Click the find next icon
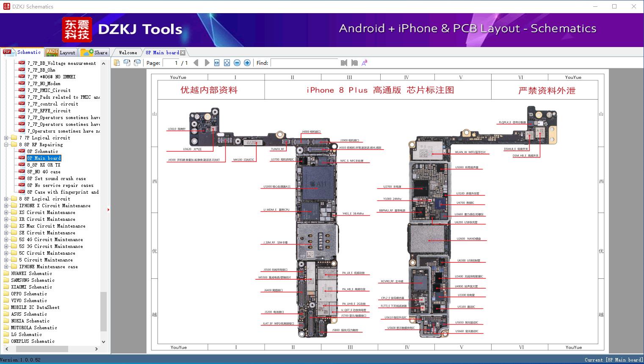This screenshot has width=644, height=364. click(x=354, y=63)
